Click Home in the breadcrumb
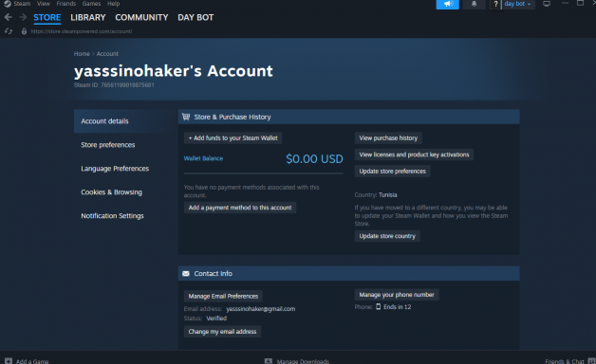The height and width of the screenshot is (364, 596). (x=82, y=54)
